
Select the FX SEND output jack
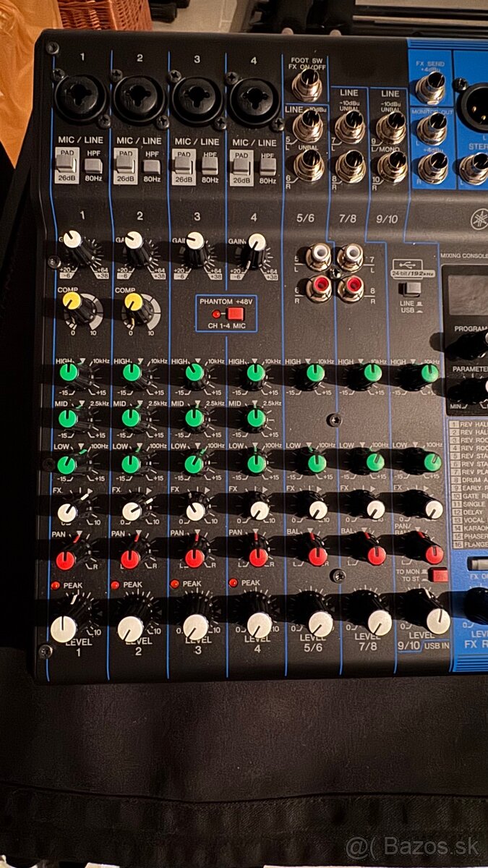click(x=431, y=88)
